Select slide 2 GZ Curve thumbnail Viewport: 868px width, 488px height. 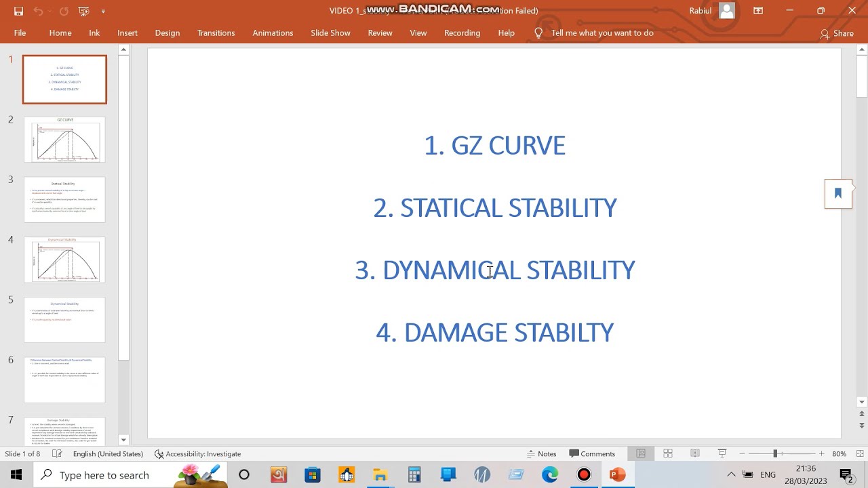pos(64,139)
